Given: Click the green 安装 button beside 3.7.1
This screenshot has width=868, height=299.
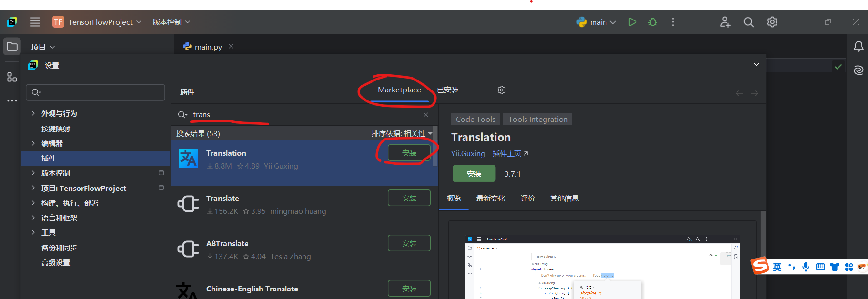Looking at the screenshot, I should (x=474, y=174).
